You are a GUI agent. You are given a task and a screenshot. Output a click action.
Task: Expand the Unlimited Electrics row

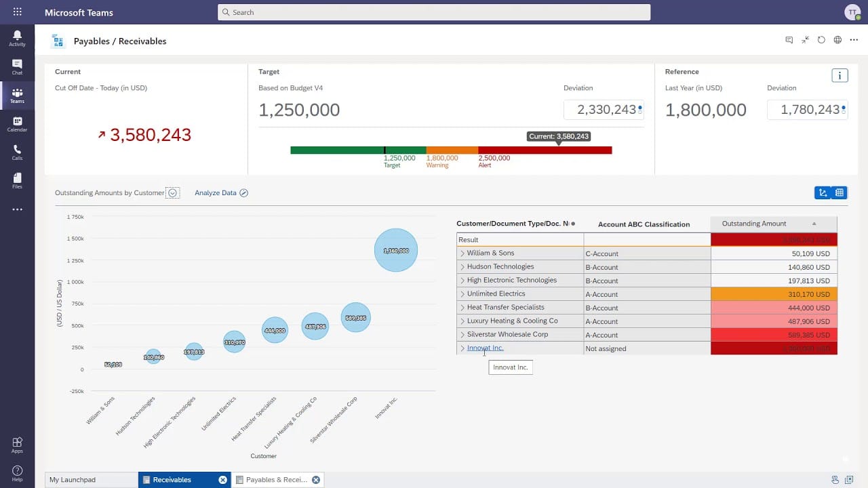click(462, 294)
